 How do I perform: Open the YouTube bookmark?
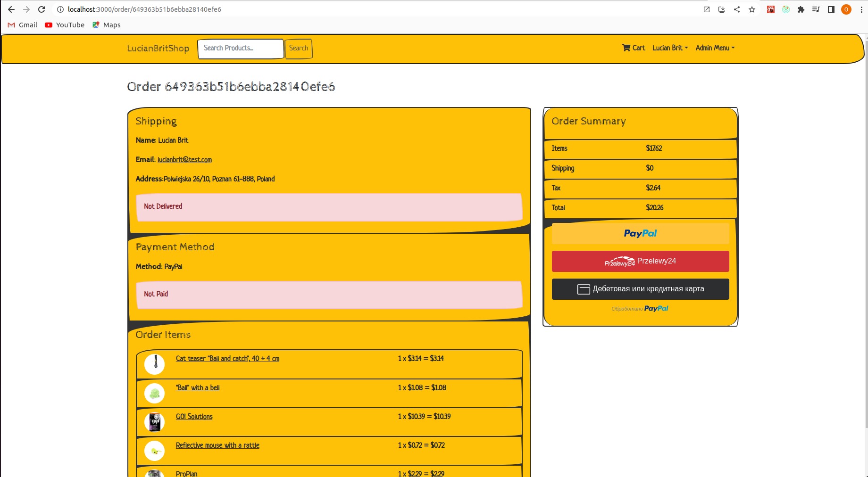[x=65, y=25]
